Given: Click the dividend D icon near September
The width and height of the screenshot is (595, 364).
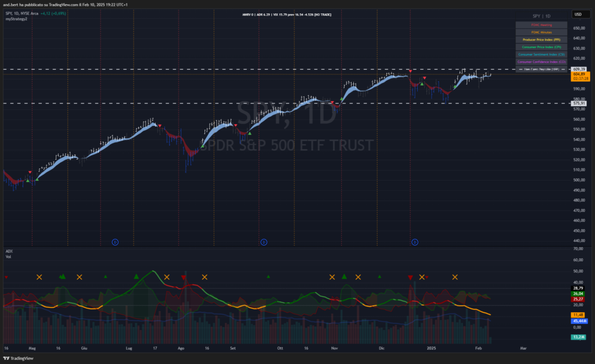Looking at the screenshot, I should pos(264,241).
